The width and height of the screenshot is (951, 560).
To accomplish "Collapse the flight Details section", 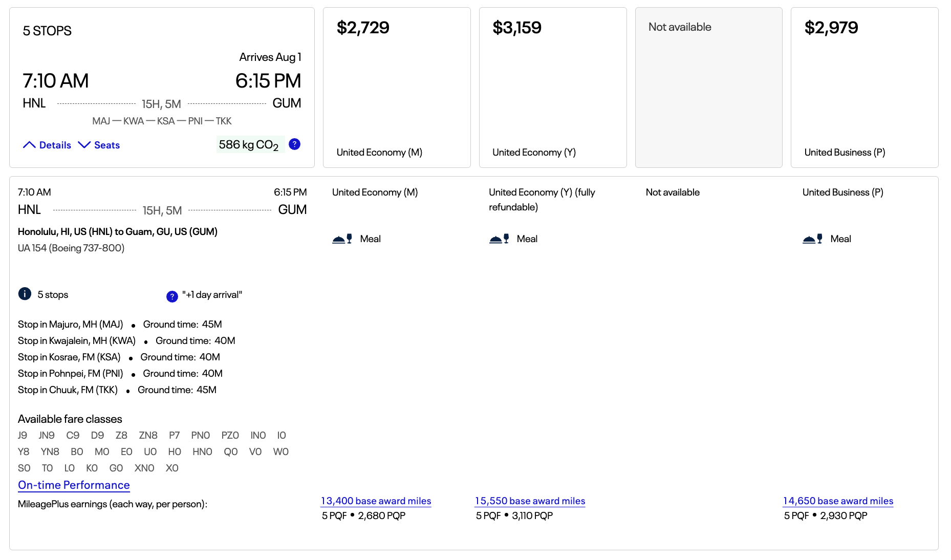I will click(47, 145).
